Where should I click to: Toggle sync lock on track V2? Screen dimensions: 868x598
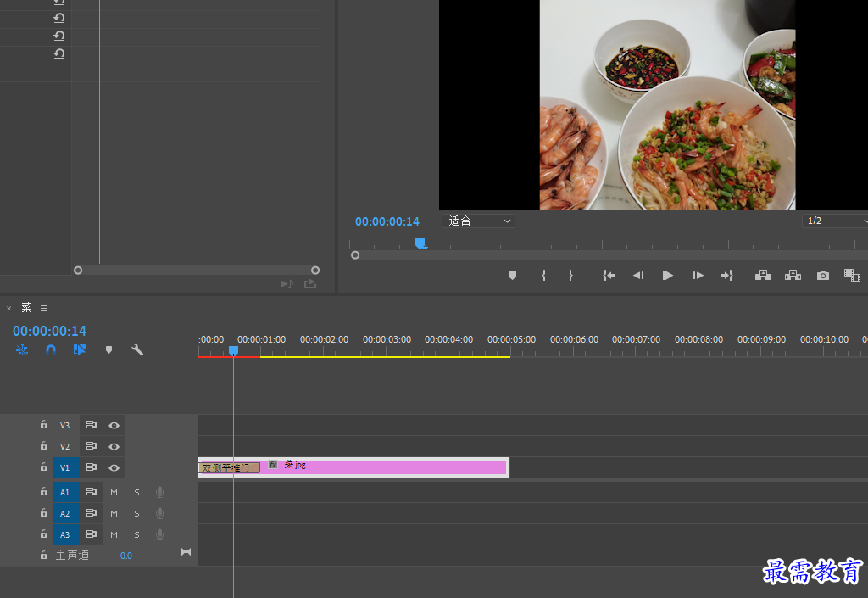pos(92,445)
